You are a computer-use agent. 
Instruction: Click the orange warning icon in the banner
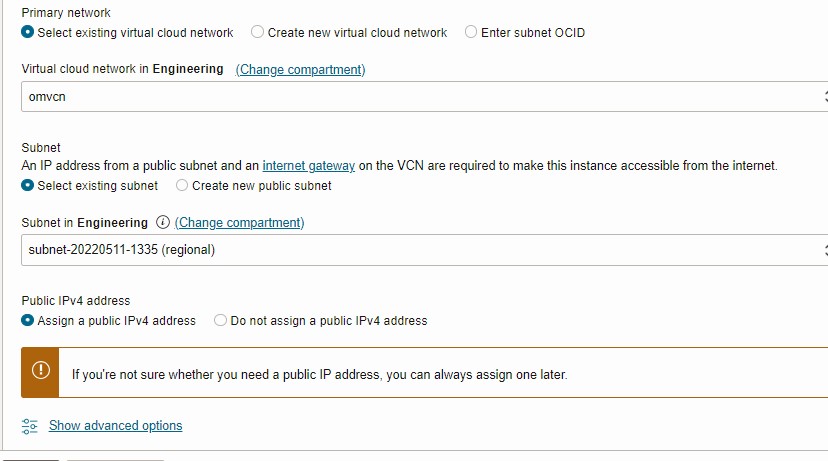(x=40, y=371)
